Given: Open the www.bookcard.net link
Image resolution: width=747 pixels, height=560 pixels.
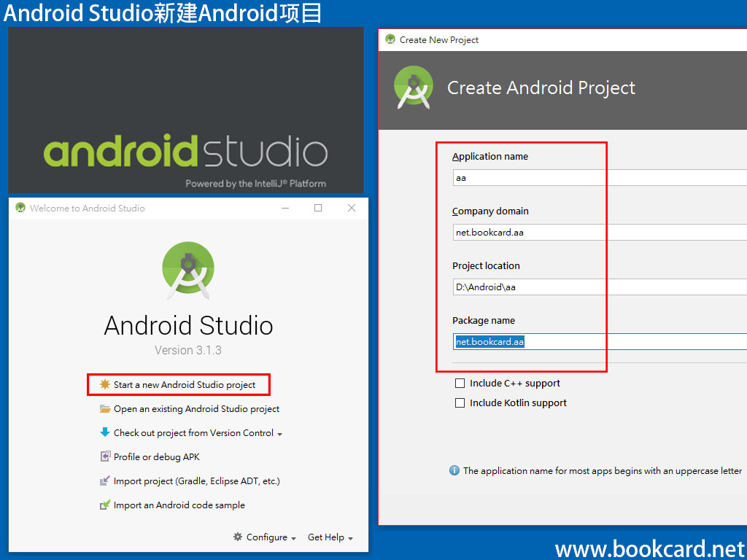Looking at the screenshot, I should click(648, 548).
